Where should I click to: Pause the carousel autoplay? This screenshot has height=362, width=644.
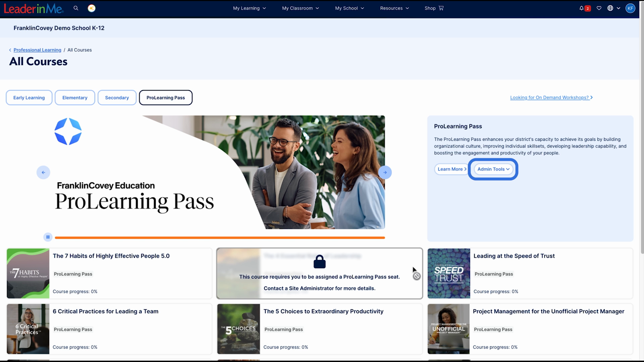click(x=48, y=237)
